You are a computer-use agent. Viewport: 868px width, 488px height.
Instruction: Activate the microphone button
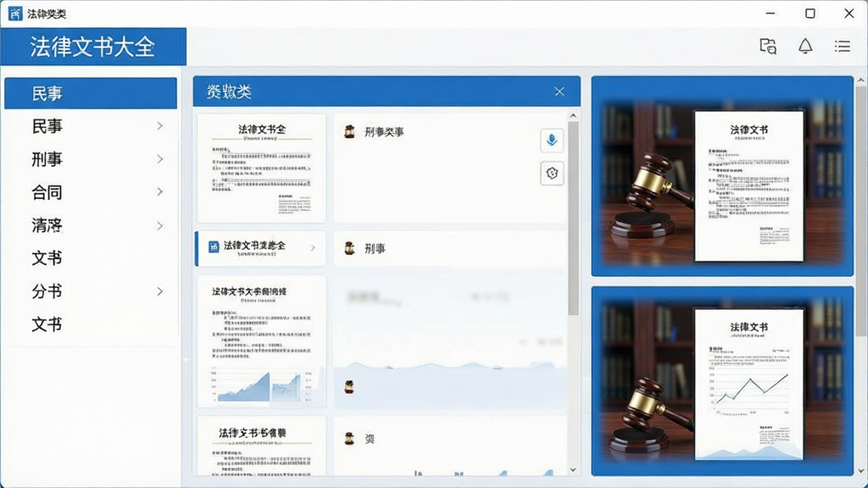(x=552, y=140)
